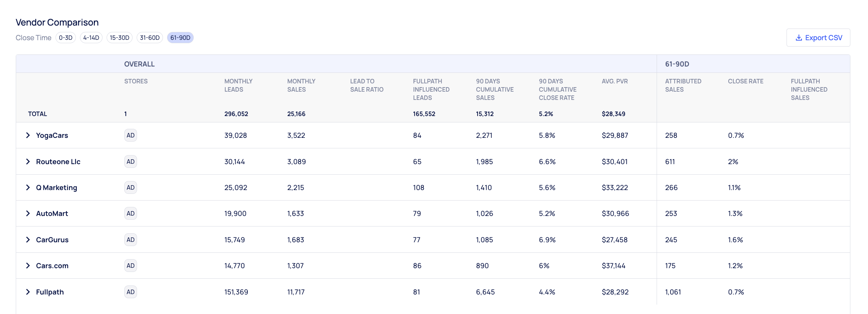This screenshot has width=868, height=314.
Task: Click the AD badge in Fullpath row
Action: click(131, 292)
